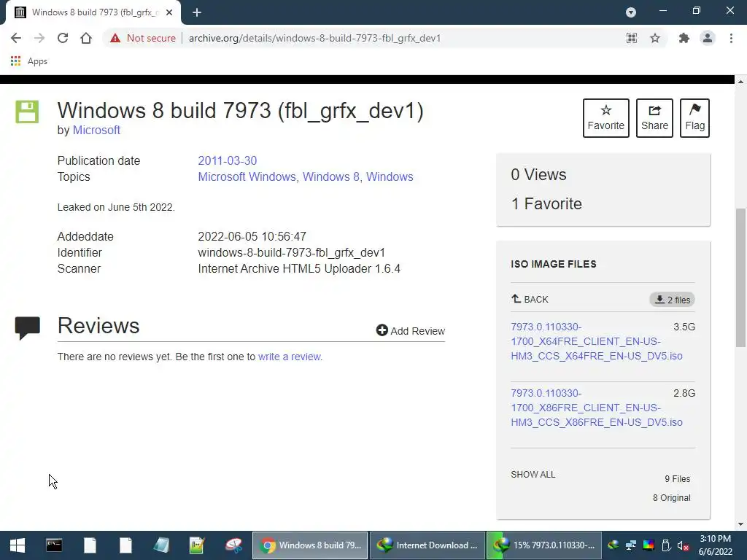
Task: Switch to Internet Download Manager taskbar button
Action: (x=427, y=545)
